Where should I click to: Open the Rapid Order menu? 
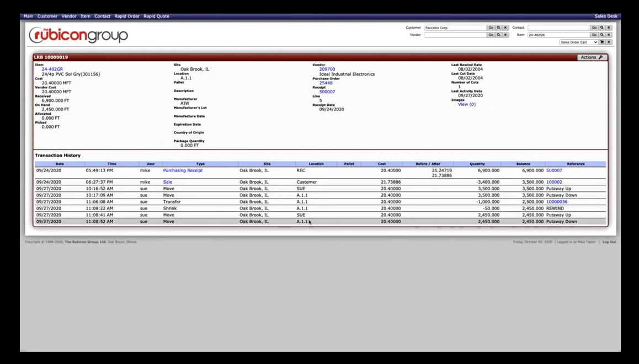tap(127, 16)
